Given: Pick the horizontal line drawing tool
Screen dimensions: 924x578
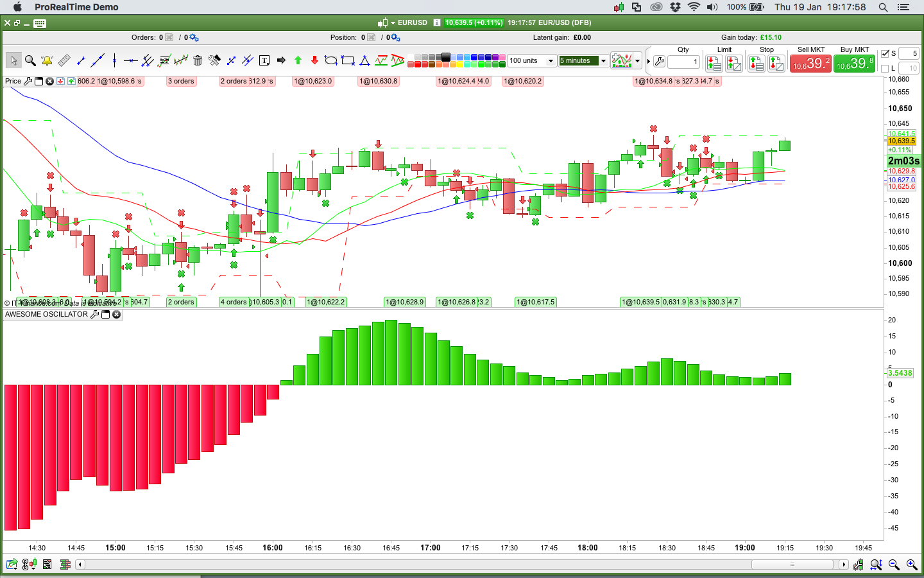Looking at the screenshot, I should [131, 60].
